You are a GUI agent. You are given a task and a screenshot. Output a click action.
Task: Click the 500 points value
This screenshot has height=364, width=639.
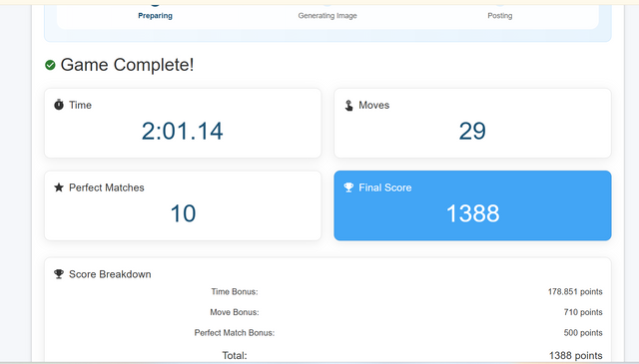coord(583,333)
